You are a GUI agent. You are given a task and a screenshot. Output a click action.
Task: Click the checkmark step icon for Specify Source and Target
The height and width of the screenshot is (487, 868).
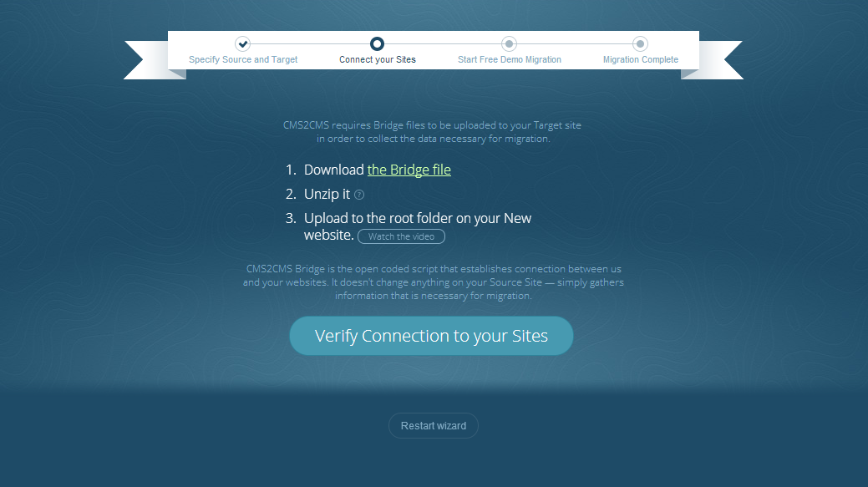click(242, 43)
